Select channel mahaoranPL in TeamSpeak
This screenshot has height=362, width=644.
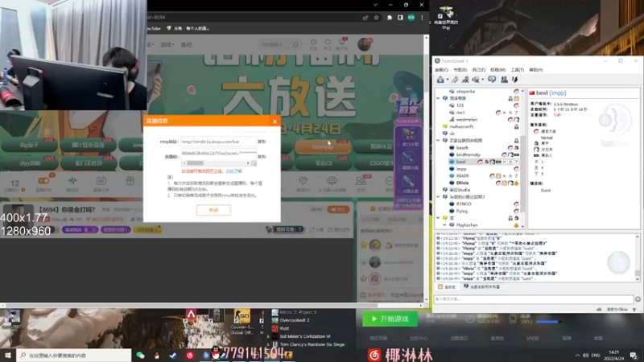[x=461, y=126]
